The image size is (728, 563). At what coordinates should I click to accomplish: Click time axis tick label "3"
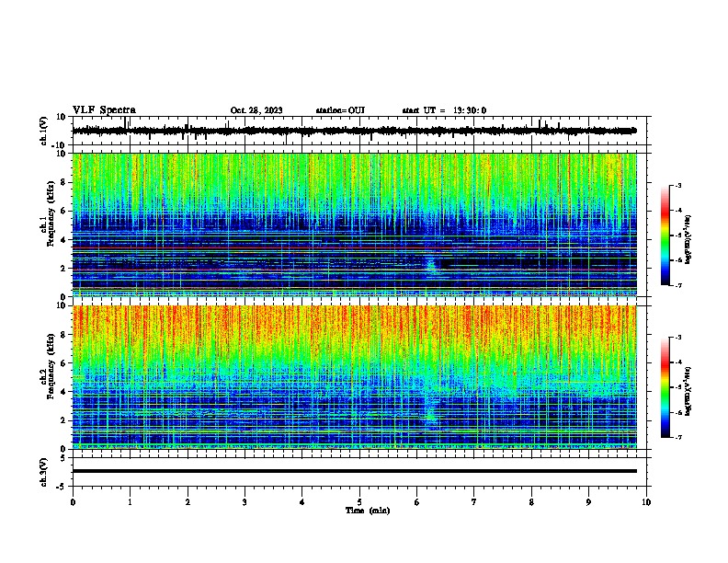pyautogui.click(x=245, y=502)
